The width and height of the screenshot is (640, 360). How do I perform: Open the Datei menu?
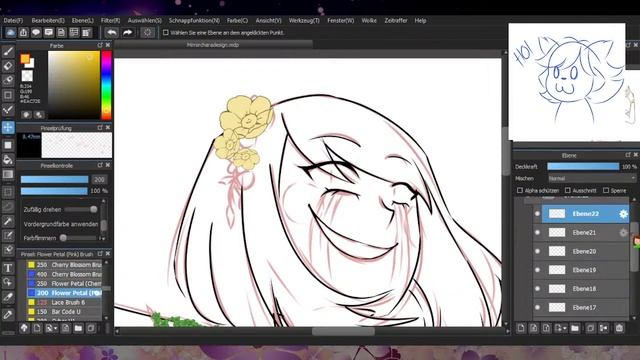(13, 20)
